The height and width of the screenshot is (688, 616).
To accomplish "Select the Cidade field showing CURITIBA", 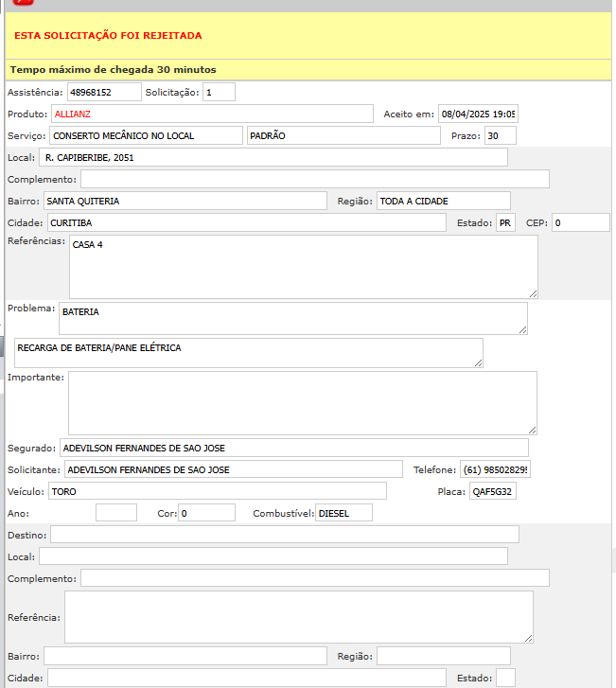I will 245,222.
